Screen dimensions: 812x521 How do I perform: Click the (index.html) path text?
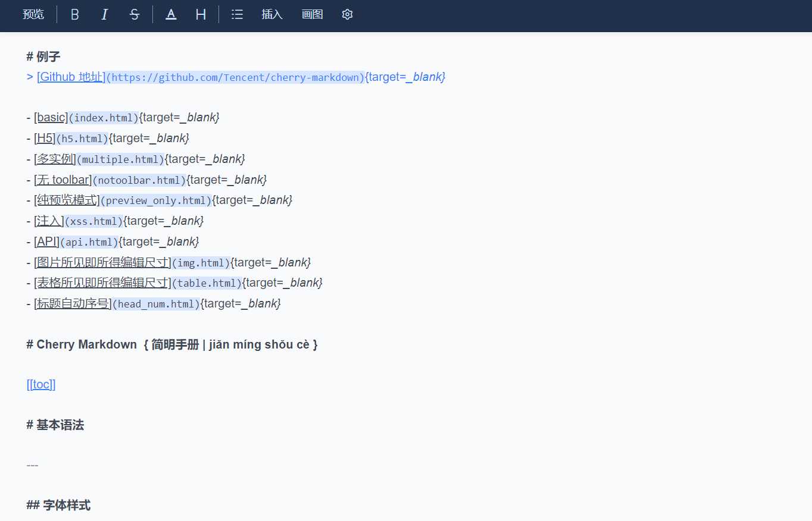pyautogui.click(x=104, y=118)
